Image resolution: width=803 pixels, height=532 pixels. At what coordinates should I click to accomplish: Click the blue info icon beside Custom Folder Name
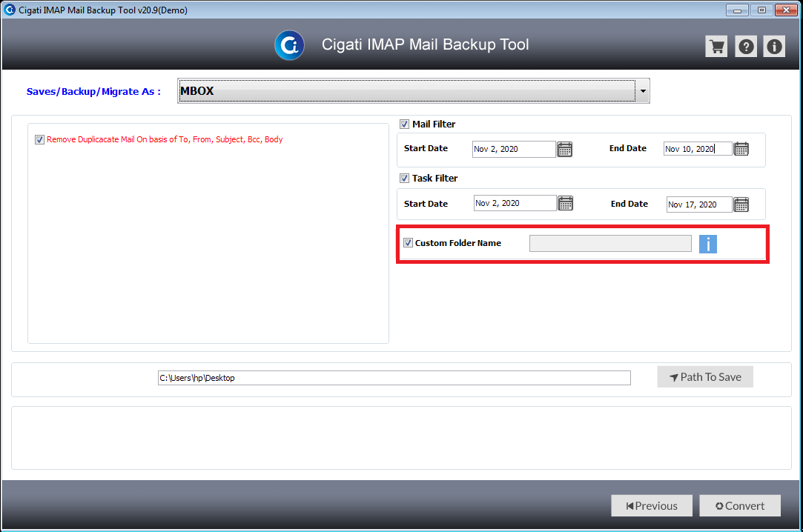pyautogui.click(x=708, y=244)
